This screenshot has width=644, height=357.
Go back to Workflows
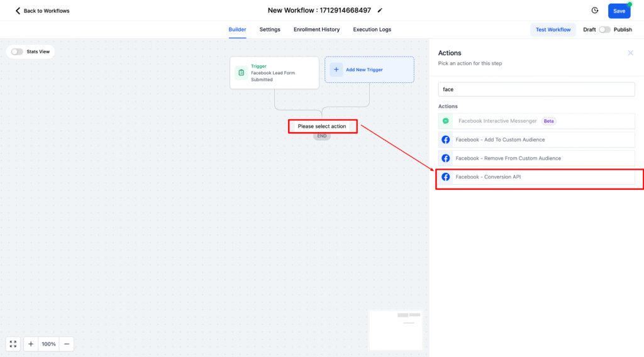click(x=42, y=11)
